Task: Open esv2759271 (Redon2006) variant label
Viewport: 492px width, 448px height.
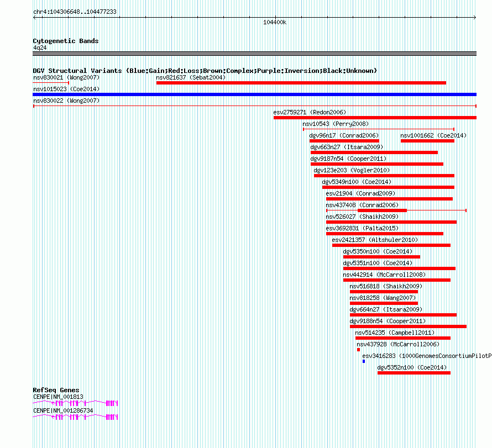Action: click(x=310, y=112)
